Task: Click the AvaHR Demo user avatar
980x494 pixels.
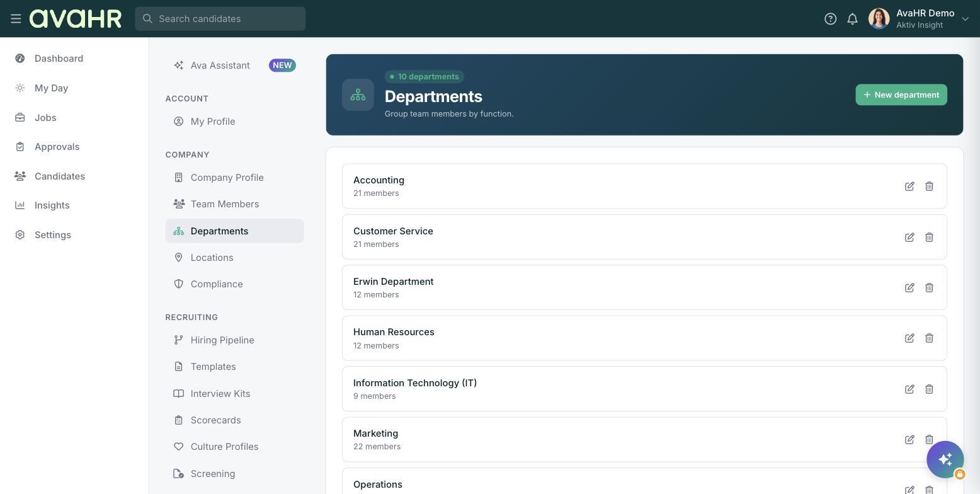Action: click(x=879, y=19)
